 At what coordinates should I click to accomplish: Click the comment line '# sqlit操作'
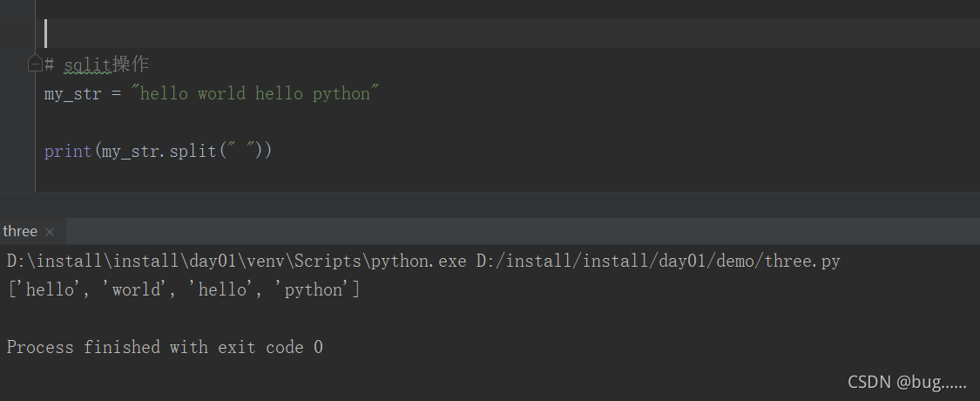click(x=97, y=64)
